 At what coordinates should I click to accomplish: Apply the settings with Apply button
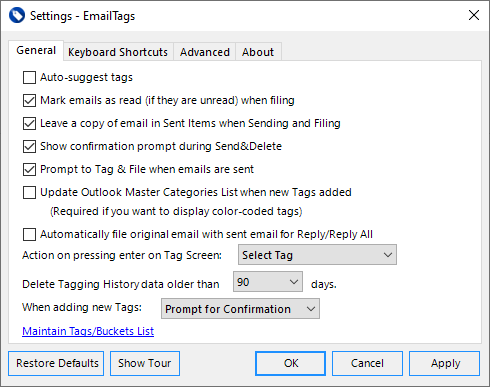[x=444, y=363]
